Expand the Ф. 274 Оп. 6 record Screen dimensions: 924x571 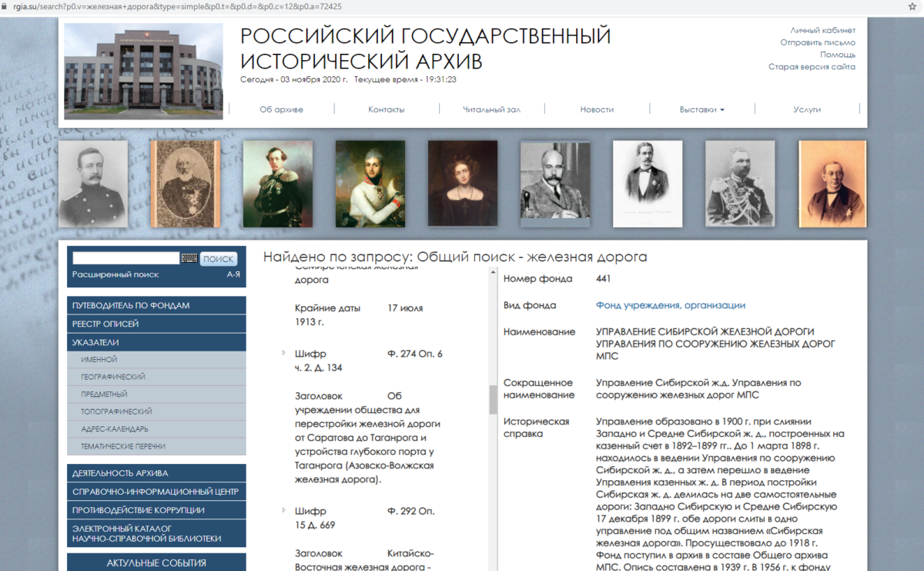pos(284,354)
